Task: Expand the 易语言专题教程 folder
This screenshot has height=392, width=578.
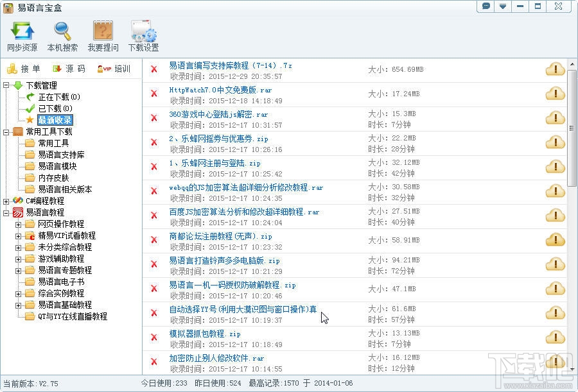Action: [18, 270]
